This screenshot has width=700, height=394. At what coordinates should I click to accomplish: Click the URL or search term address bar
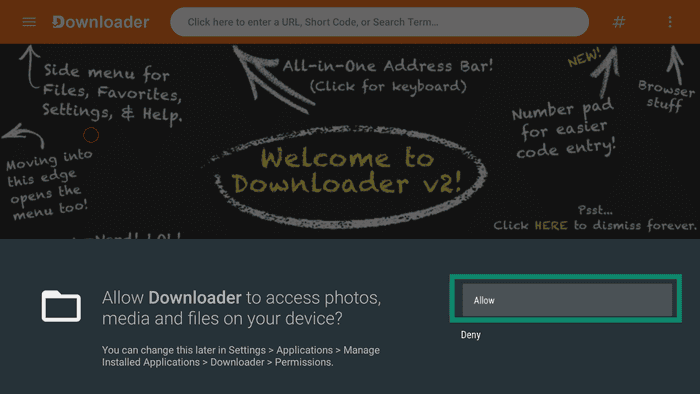[x=379, y=22]
